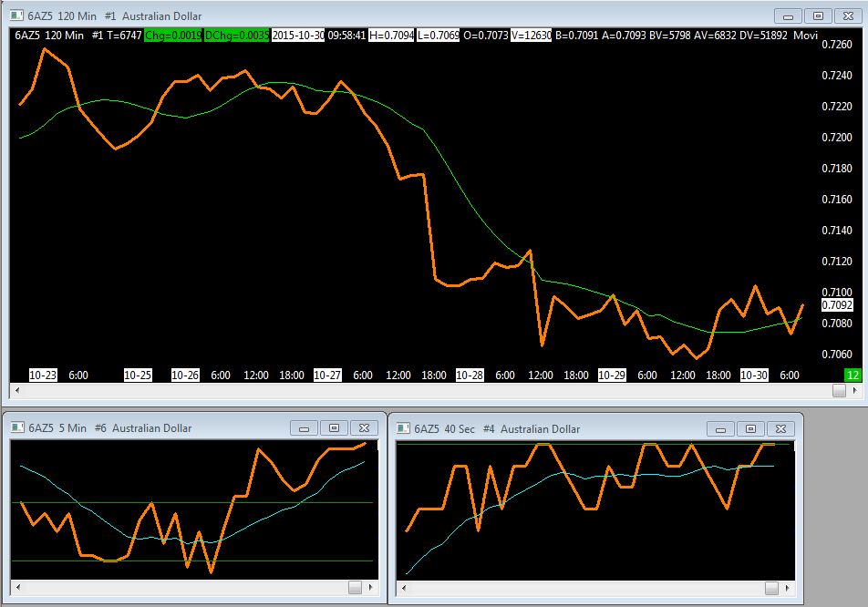Click the 'L=0.7069' low value in the header
The image size is (868, 607).
(x=438, y=36)
